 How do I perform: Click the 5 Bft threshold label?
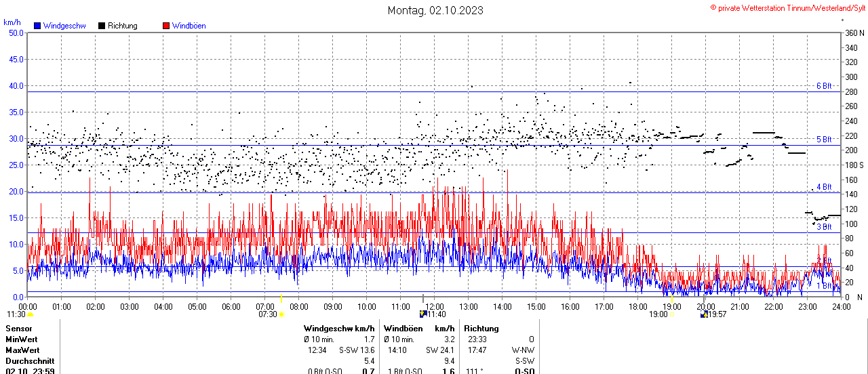click(x=824, y=140)
